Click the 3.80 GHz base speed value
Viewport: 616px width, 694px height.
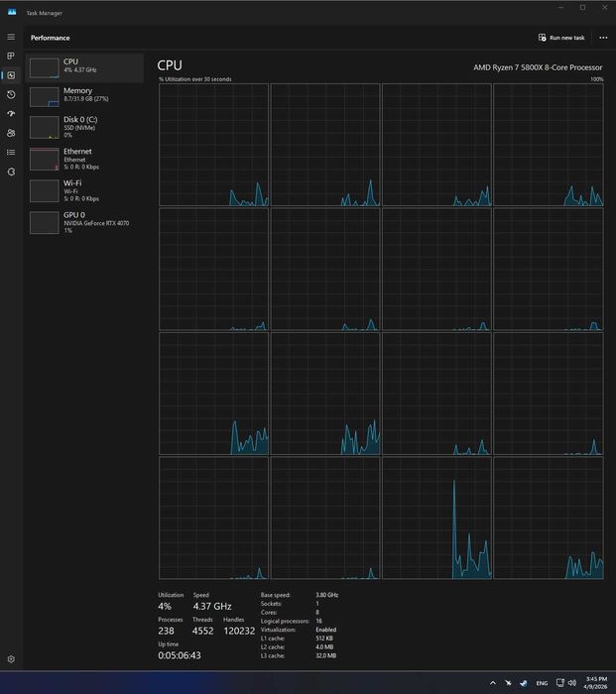tap(326, 595)
